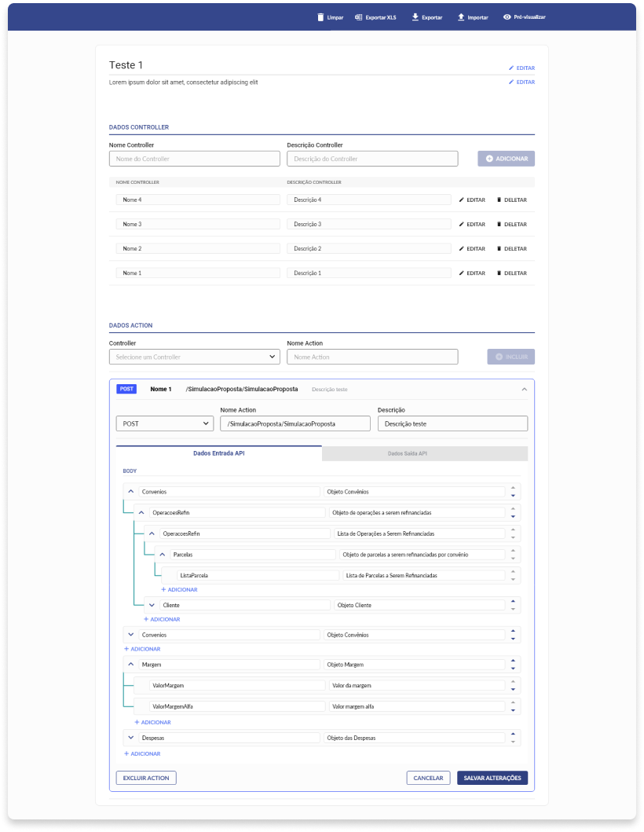Click the Importar upload icon
Image resolution: width=644 pixels, height=832 pixels.
461,16
